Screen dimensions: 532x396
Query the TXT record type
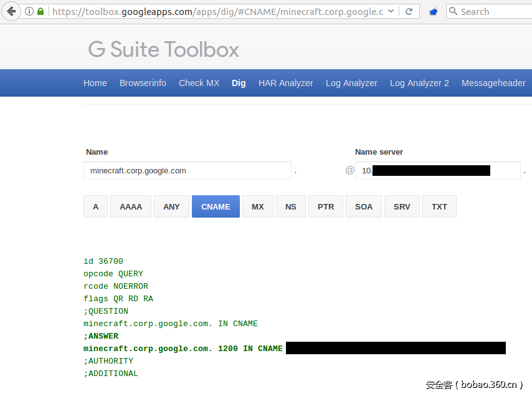pyautogui.click(x=439, y=206)
